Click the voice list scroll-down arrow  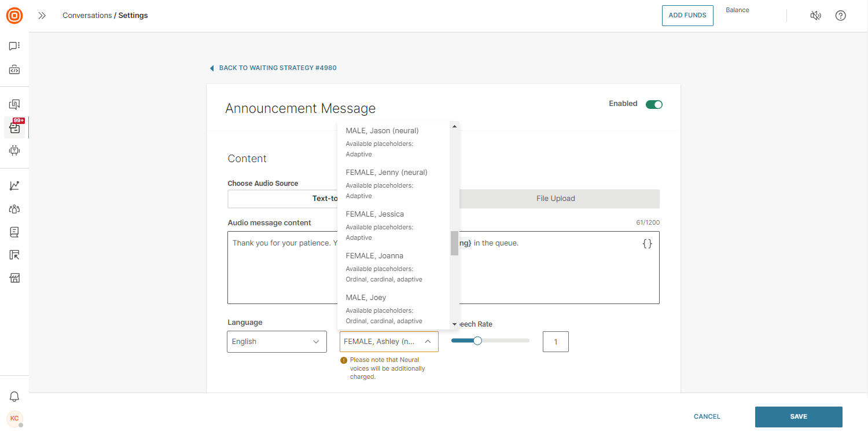coord(454,324)
